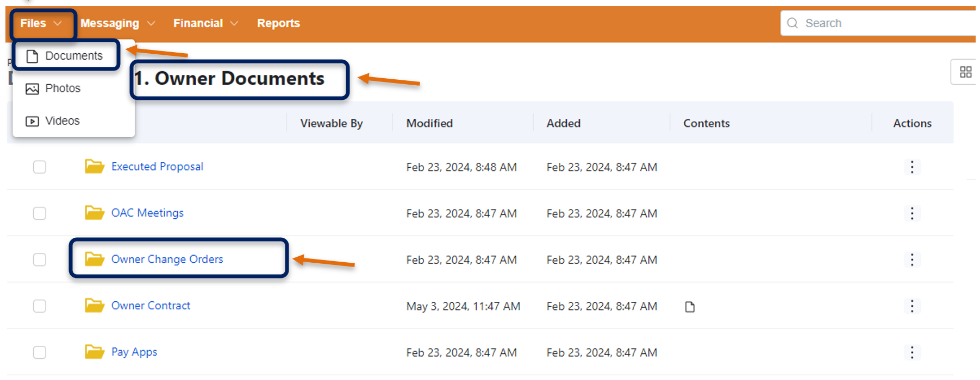The height and width of the screenshot is (380, 980).
Task: Click the Videos play icon
Action: click(32, 121)
